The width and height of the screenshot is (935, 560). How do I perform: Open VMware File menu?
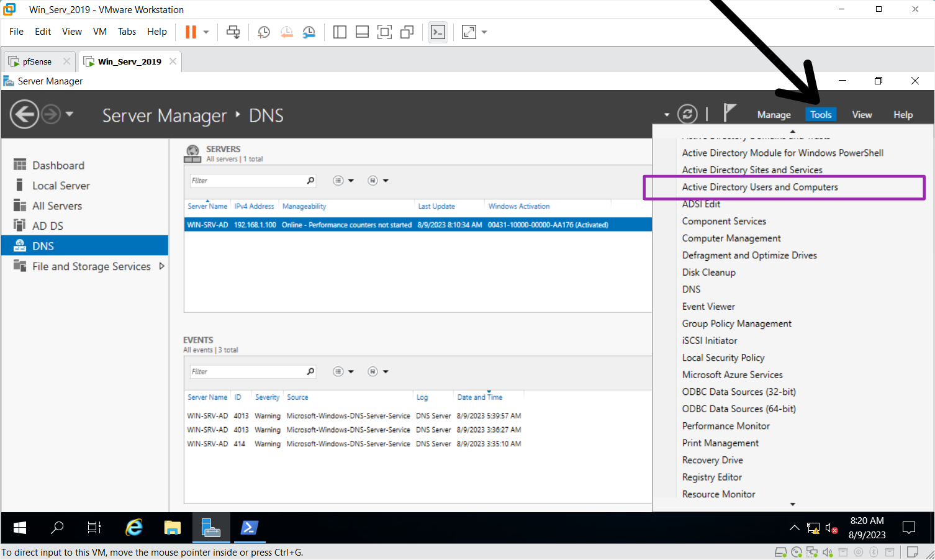16,32
